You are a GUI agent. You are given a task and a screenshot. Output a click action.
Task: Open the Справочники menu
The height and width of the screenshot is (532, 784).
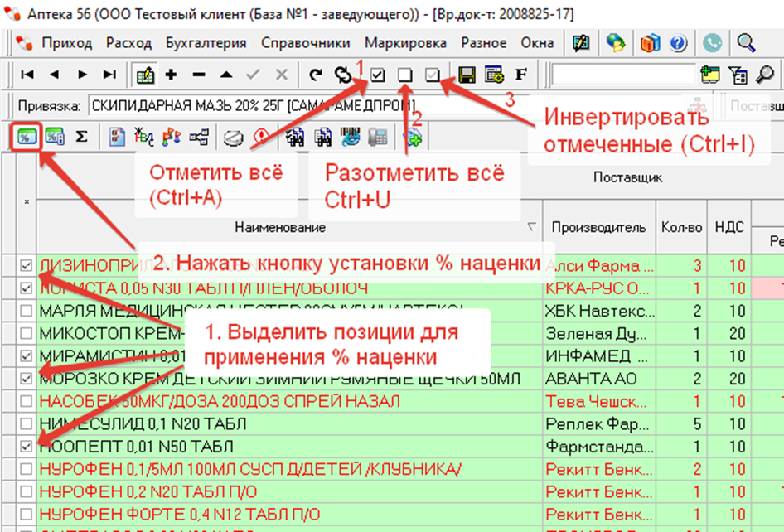click(x=306, y=43)
